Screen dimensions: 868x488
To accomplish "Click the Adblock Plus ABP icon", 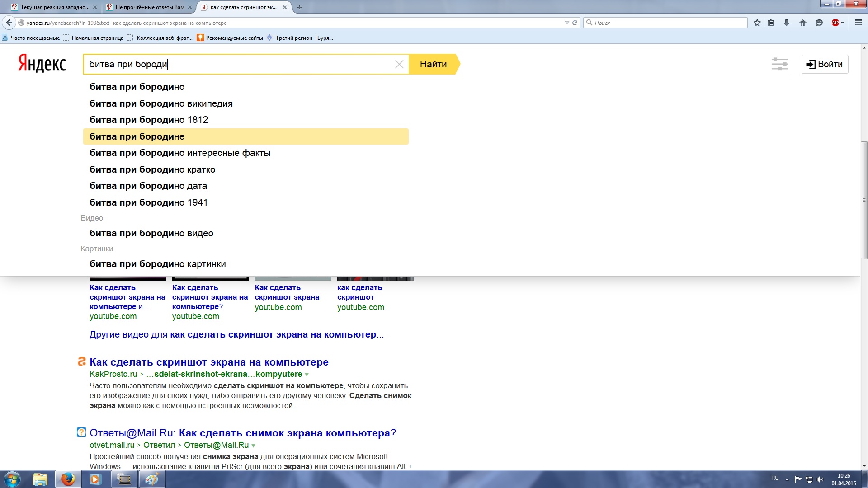I will (835, 23).
